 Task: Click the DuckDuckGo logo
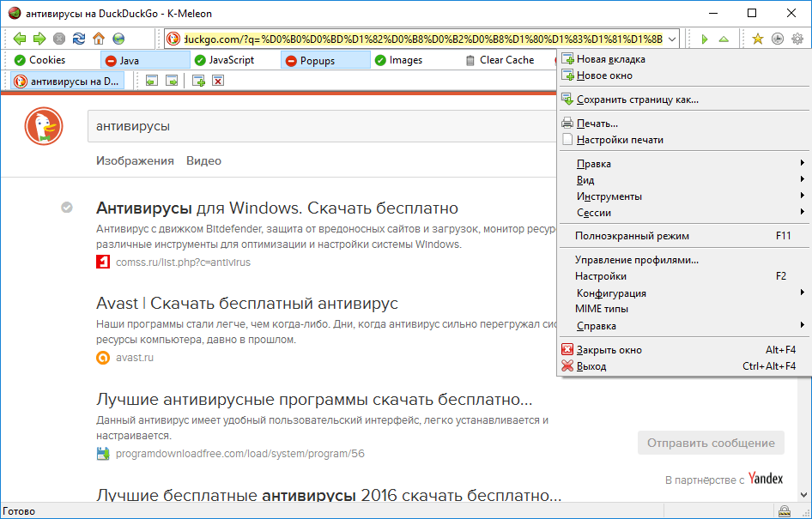click(x=44, y=126)
